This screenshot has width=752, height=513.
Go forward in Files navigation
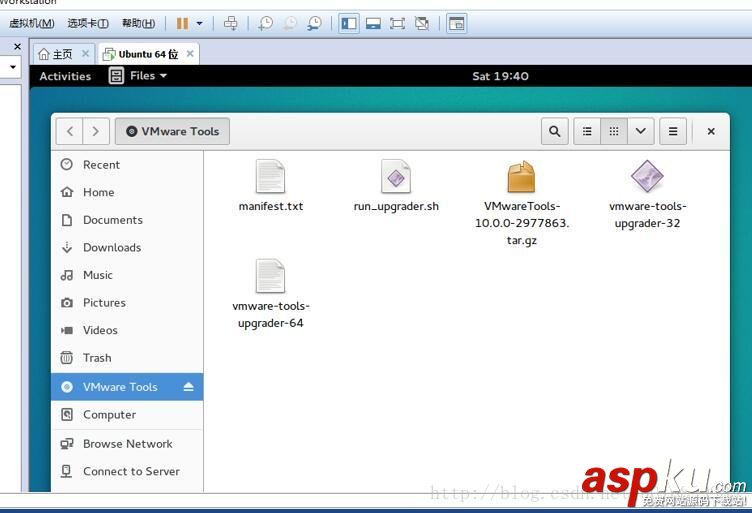pos(96,131)
